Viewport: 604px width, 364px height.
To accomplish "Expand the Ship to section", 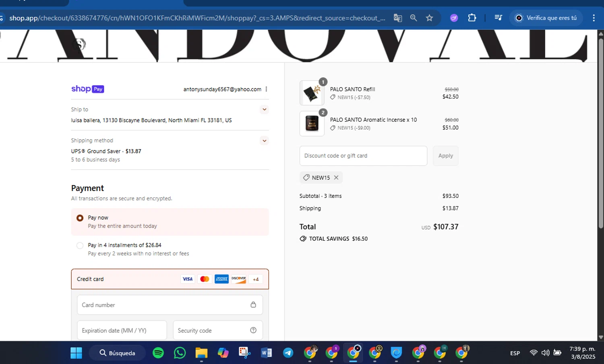I will pyautogui.click(x=264, y=109).
